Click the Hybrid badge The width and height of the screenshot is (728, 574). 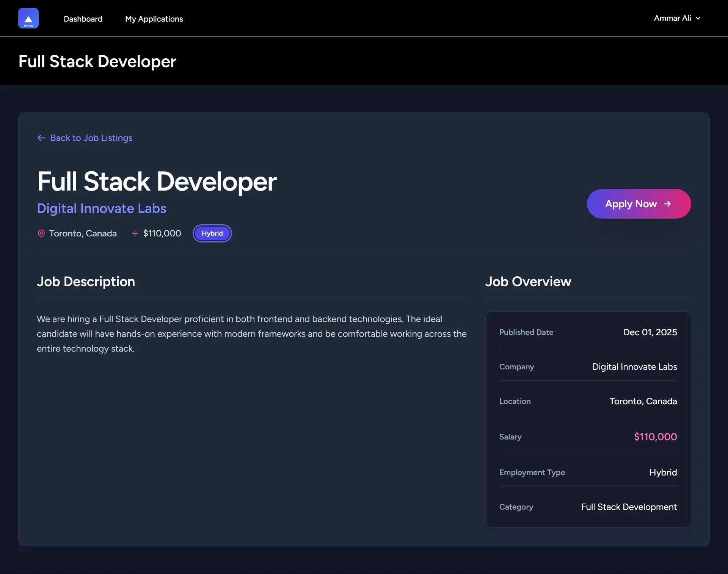[x=212, y=233]
